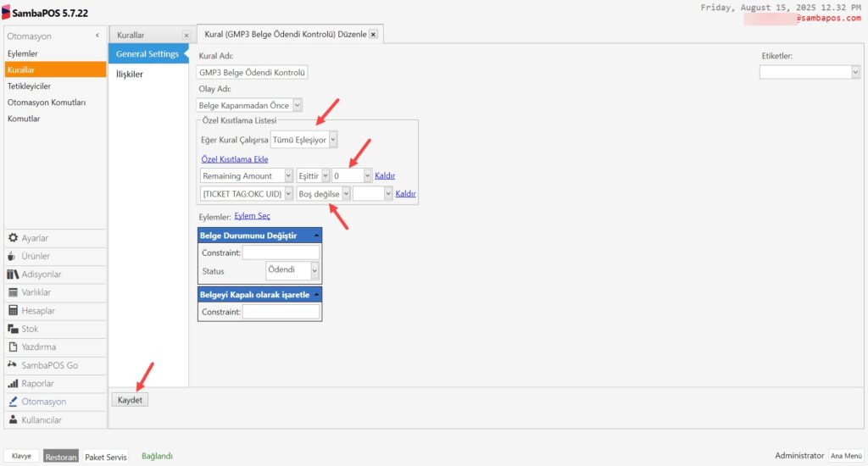
Task: Click Kaldır for Remaining Amount row
Action: pyautogui.click(x=385, y=175)
